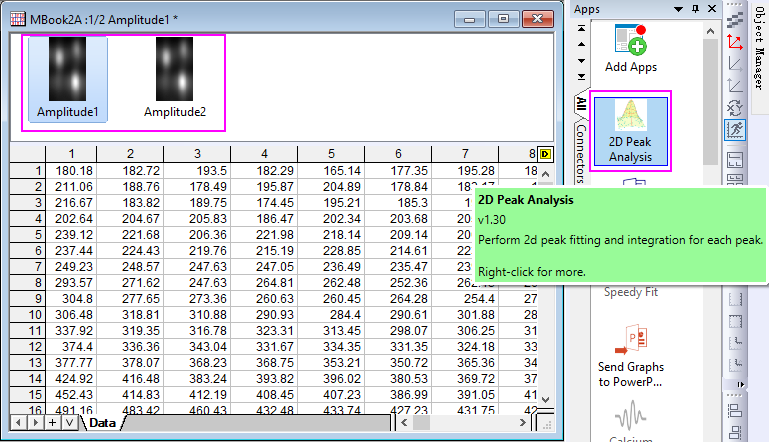The width and height of the screenshot is (769, 442).
Task: Select the Amplitude1 matrix thumbnail
Action: point(68,78)
